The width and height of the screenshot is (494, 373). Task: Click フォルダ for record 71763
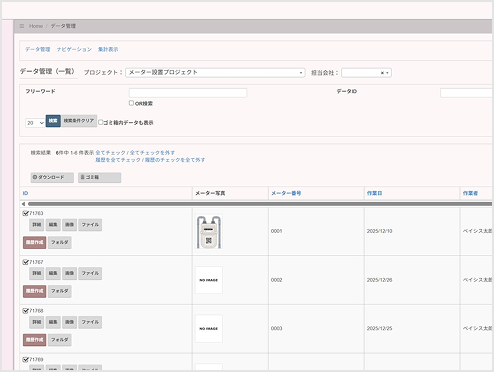click(60, 242)
